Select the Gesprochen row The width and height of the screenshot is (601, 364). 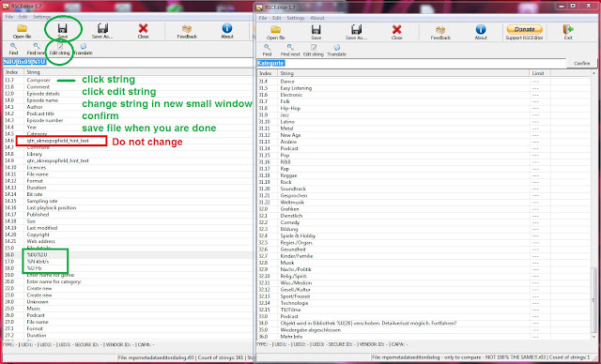click(x=424, y=195)
